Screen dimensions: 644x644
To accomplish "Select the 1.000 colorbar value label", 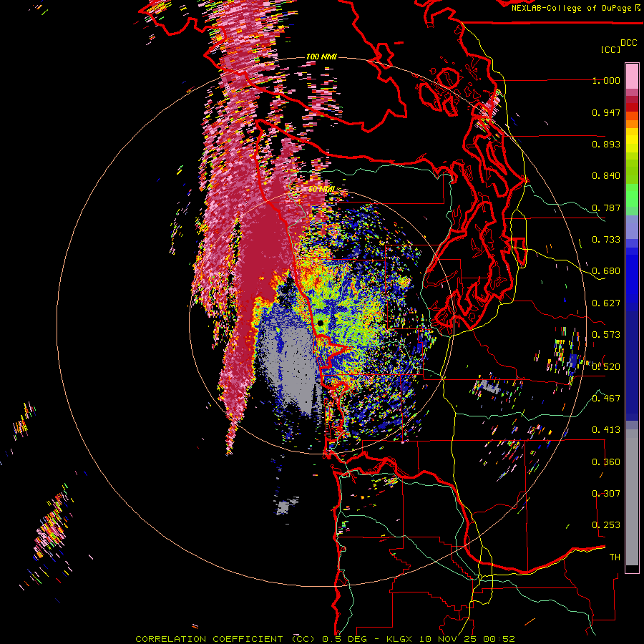I will 606,80.
